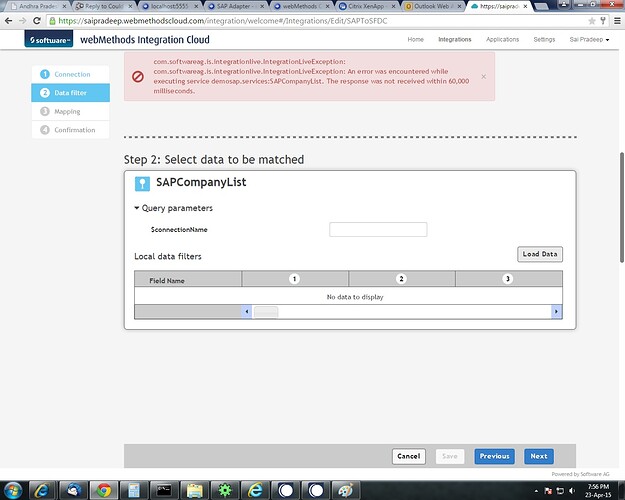Open the Connection step
This screenshot has width=625, height=500.
tap(71, 74)
